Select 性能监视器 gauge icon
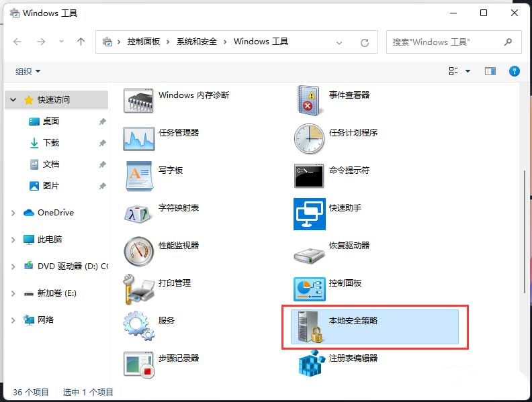 (139, 251)
